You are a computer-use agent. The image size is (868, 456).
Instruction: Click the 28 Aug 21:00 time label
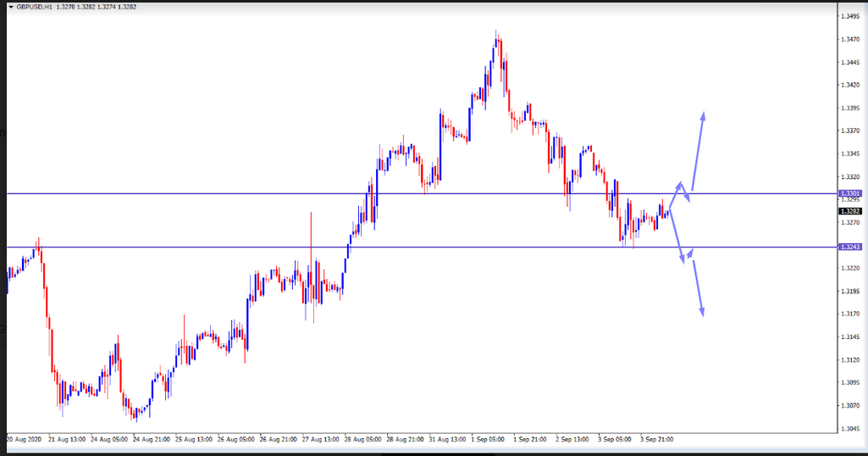(406, 439)
